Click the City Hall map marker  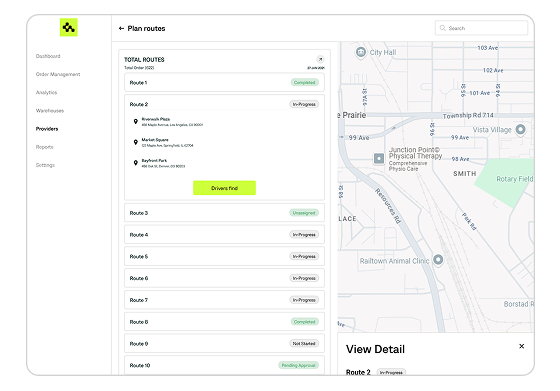pos(361,52)
